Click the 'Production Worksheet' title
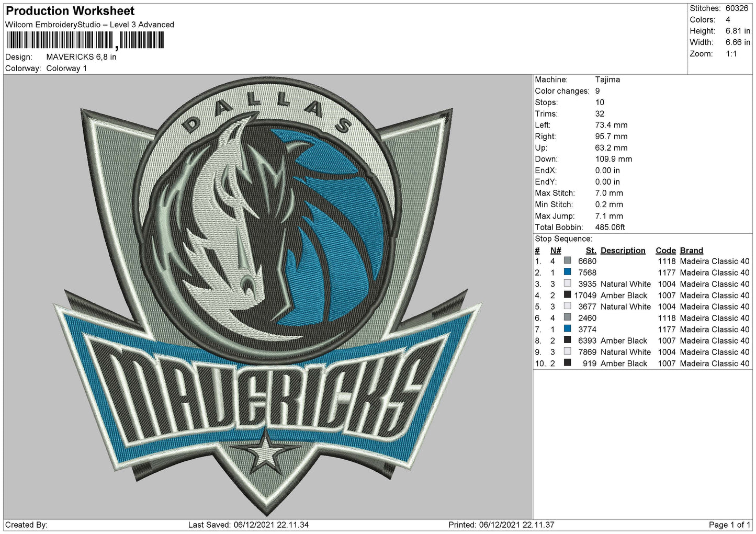The image size is (756, 534). coord(70,11)
